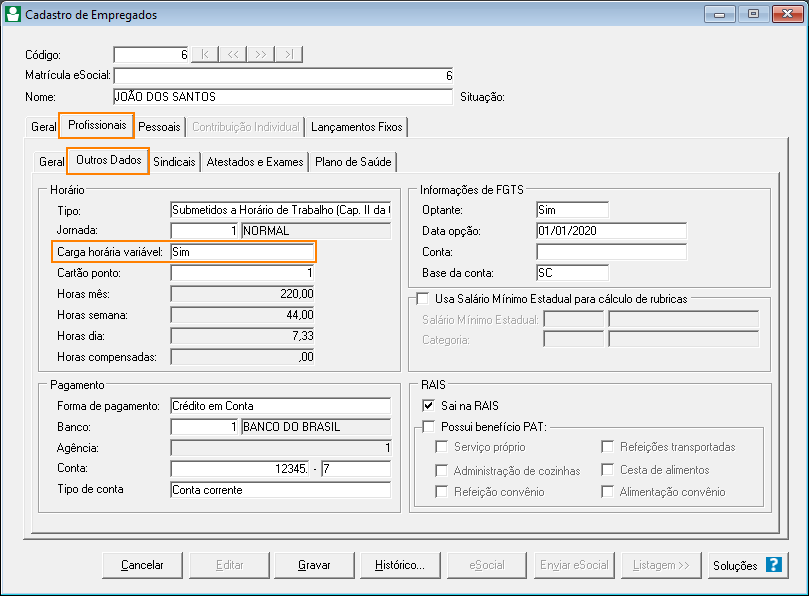The width and height of the screenshot is (809, 596).
Task: Open the Sindicais tab
Action: (x=174, y=161)
